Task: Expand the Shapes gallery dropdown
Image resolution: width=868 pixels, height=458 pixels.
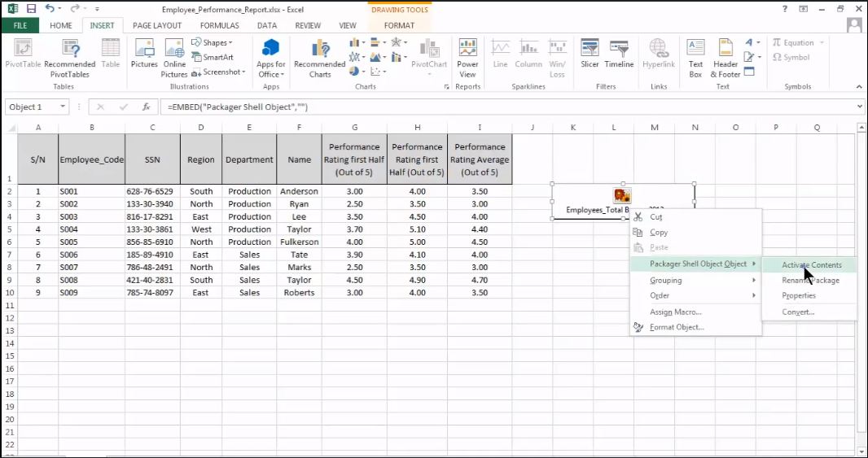Action: [x=230, y=42]
